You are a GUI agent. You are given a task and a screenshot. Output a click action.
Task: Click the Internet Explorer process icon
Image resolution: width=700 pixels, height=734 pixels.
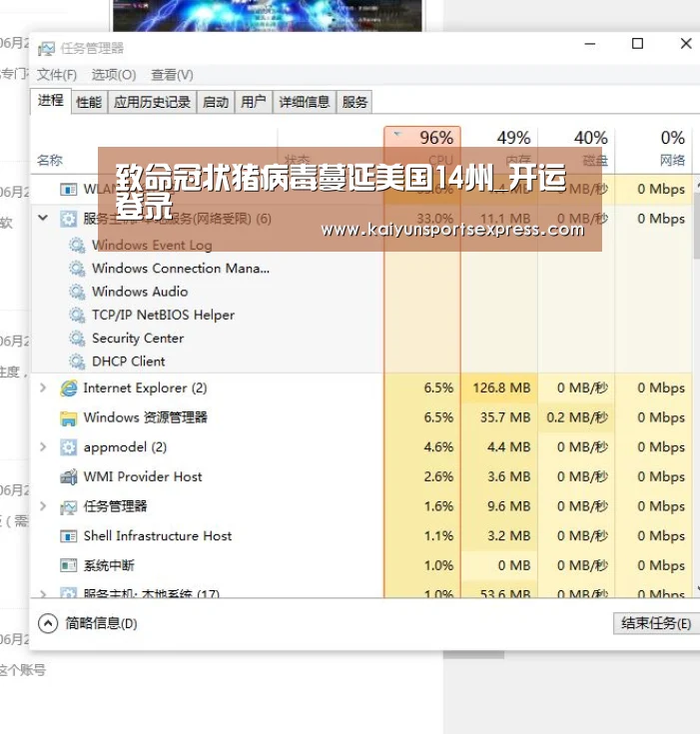(x=68, y=388)
